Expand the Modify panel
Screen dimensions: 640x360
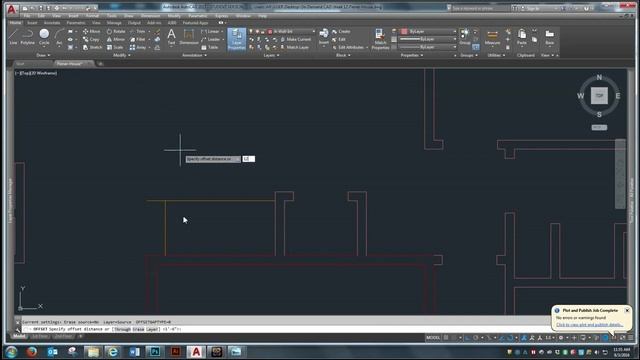coord(121,55)
